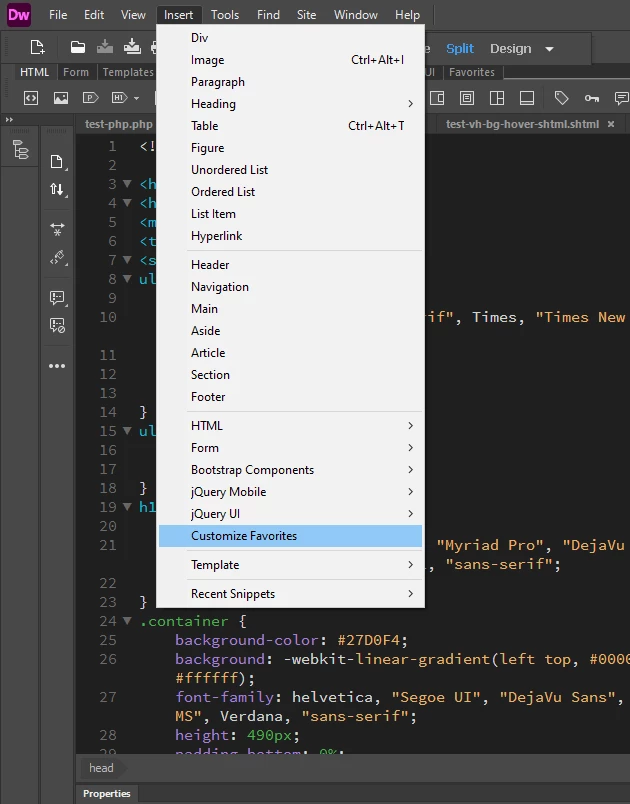Insert a Paragraph from the panel icon
Image resolution: width=630 pixels, height=804 pixels.
click(x=90, y=97)
